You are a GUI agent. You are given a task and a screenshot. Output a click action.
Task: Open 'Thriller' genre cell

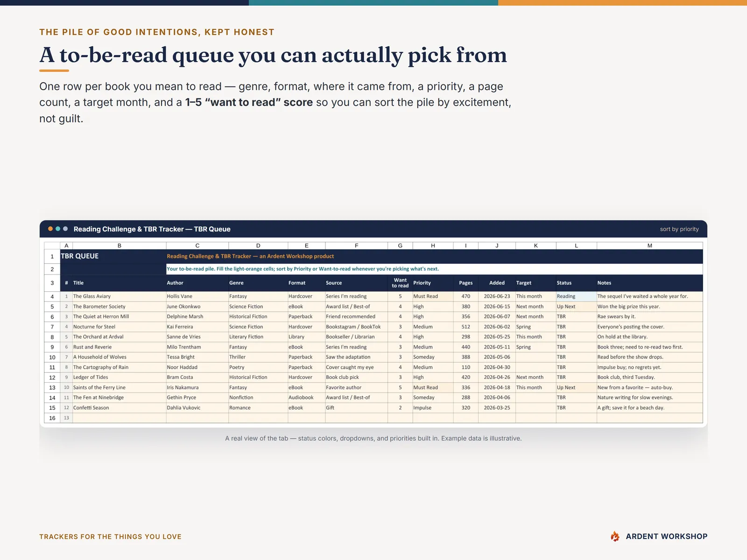click(258, 357)
